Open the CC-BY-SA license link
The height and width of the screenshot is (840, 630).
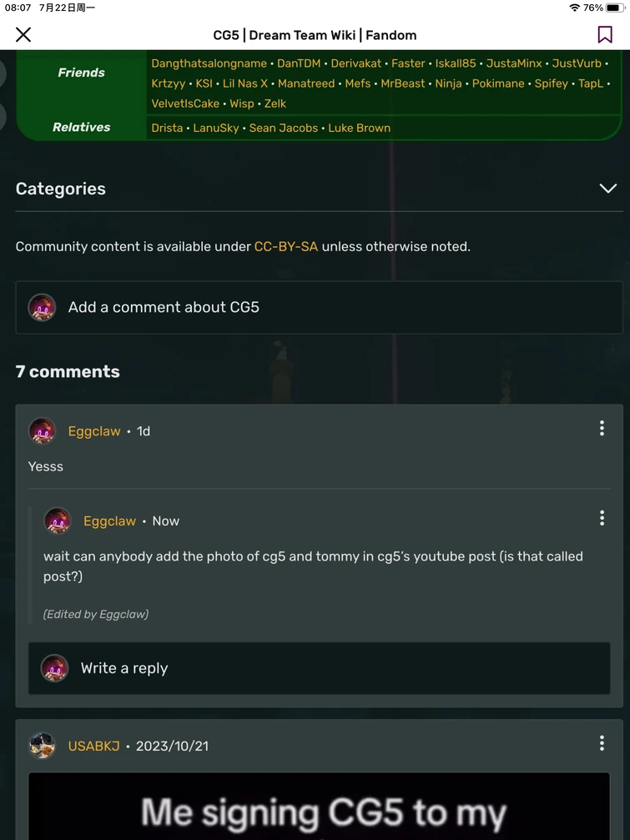(285, 246)
